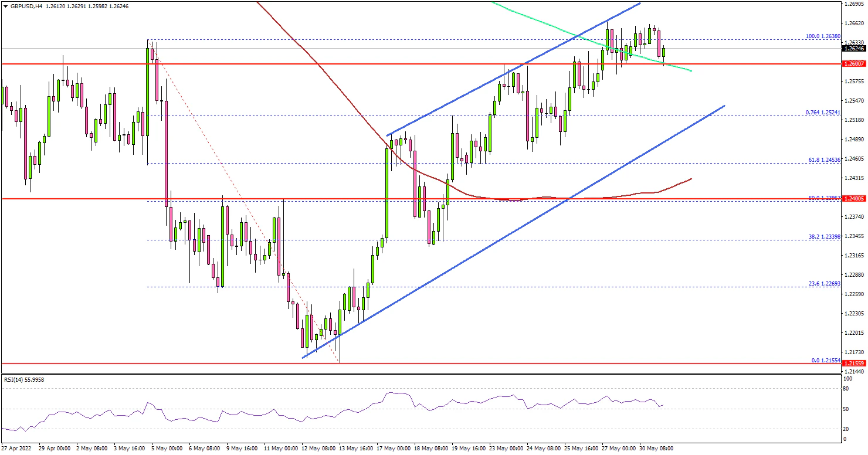
Task: Open the chart menu triangle beside GBPUSD,H4
Action: point(5,6)
